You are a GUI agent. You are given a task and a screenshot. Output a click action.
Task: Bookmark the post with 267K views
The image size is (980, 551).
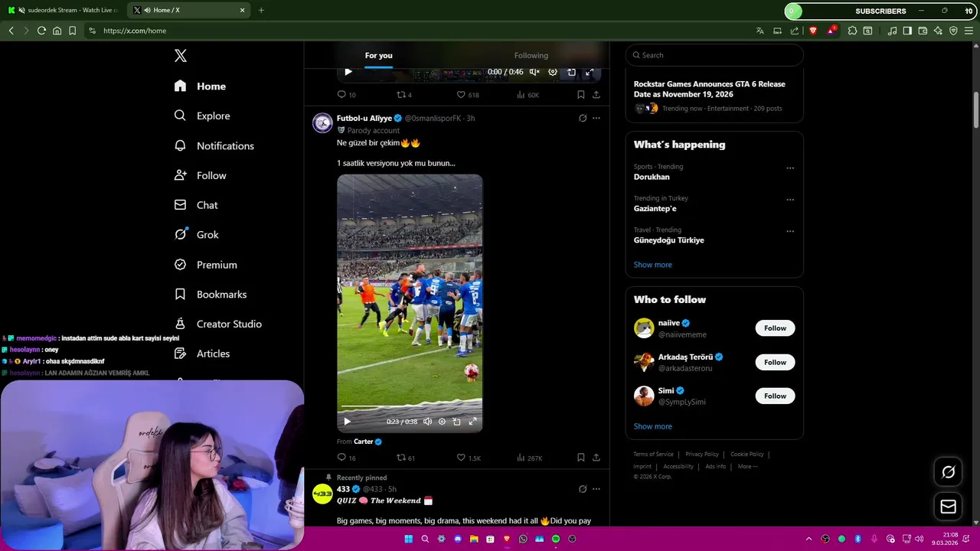tap(580, 458)
